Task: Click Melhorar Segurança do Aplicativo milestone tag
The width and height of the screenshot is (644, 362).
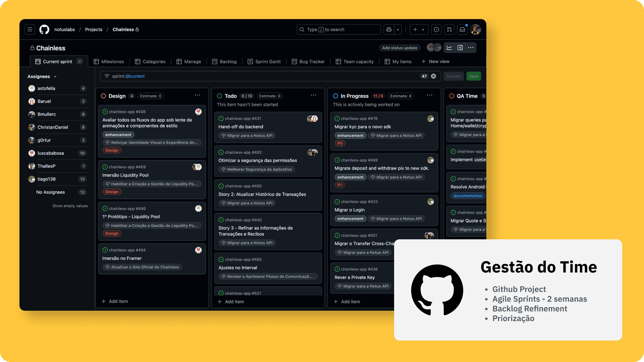Action: tap(257, 169)
